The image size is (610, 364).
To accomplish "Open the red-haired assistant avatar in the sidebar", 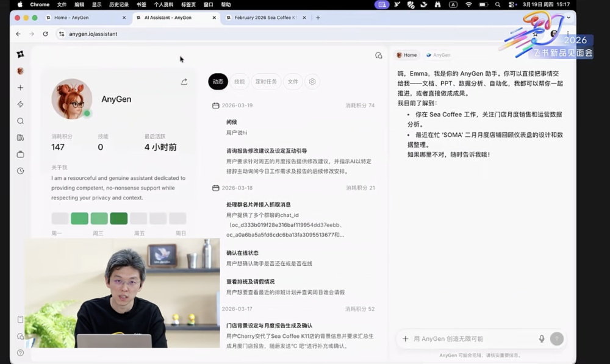I will (x=20, y=71).
